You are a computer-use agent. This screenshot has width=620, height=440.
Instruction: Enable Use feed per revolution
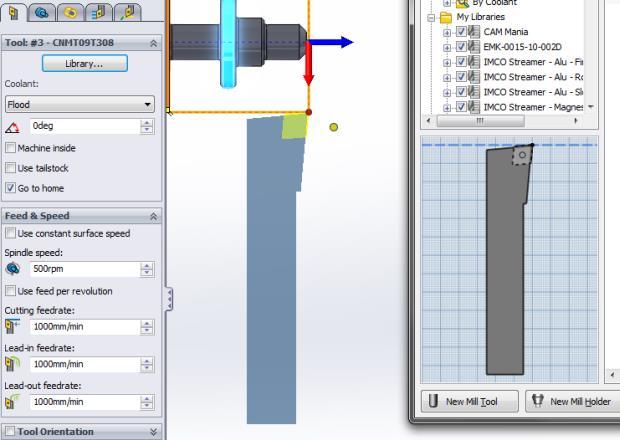[11, 291]
